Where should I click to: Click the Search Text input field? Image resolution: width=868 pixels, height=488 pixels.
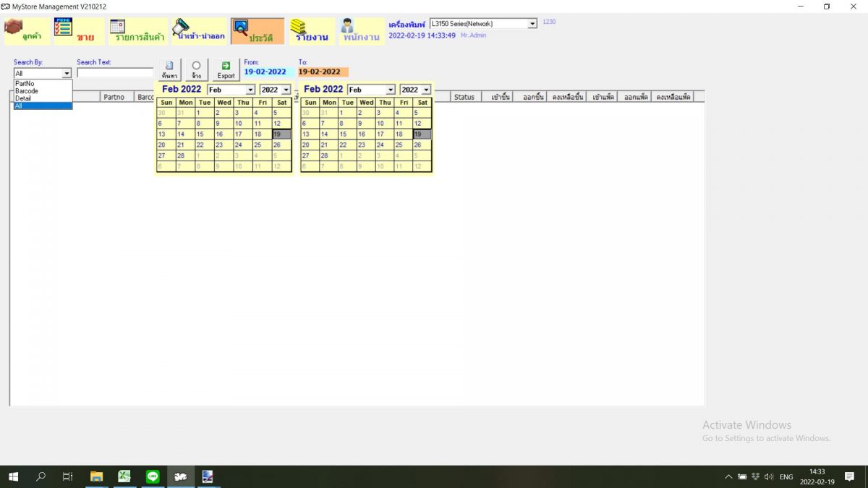[x=115, y=73]
